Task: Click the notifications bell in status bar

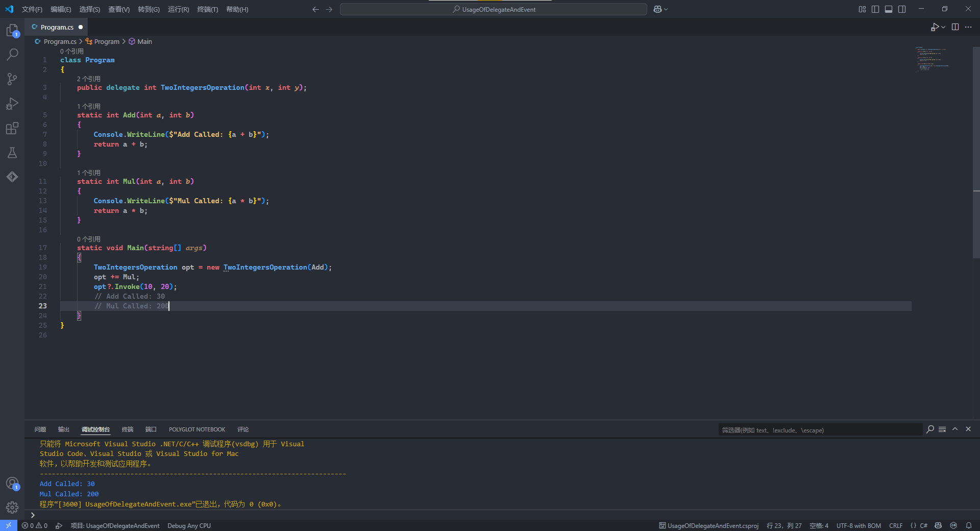Action: click(968, 525)
